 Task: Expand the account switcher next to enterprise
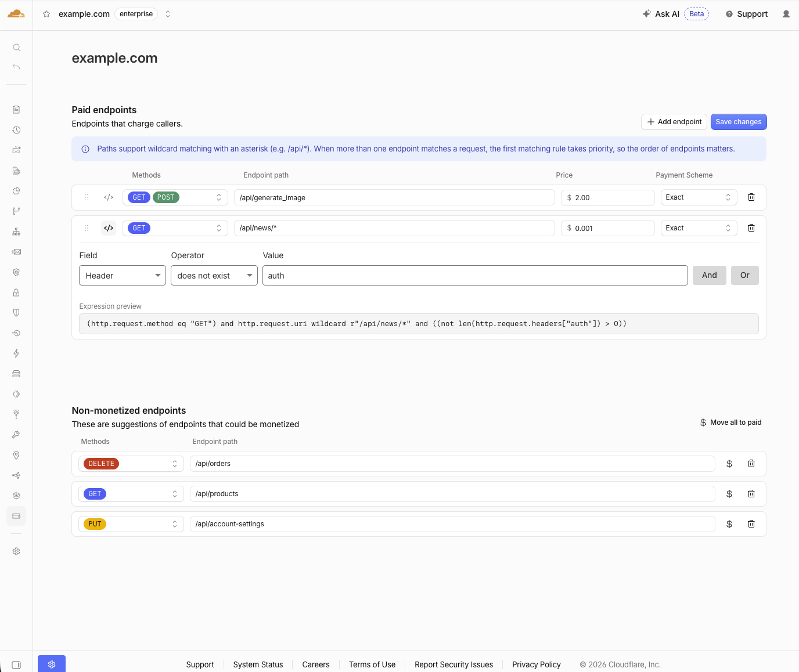point(168,14)
